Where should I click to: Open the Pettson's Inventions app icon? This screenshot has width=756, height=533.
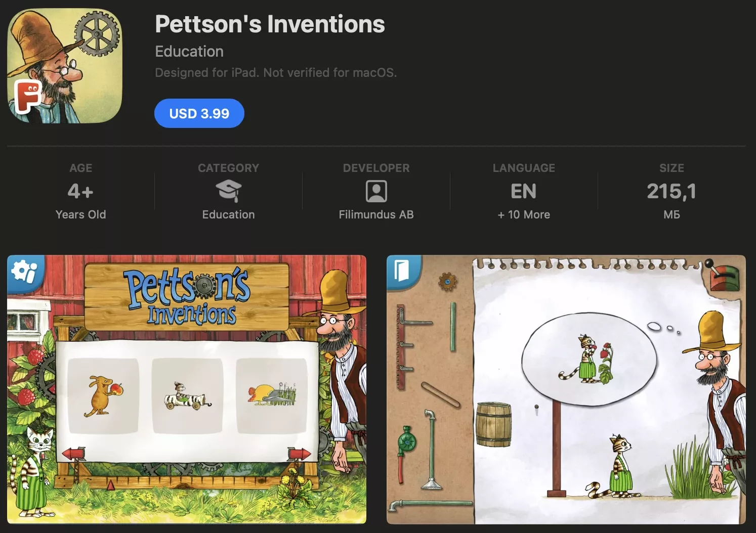[65, 66]
